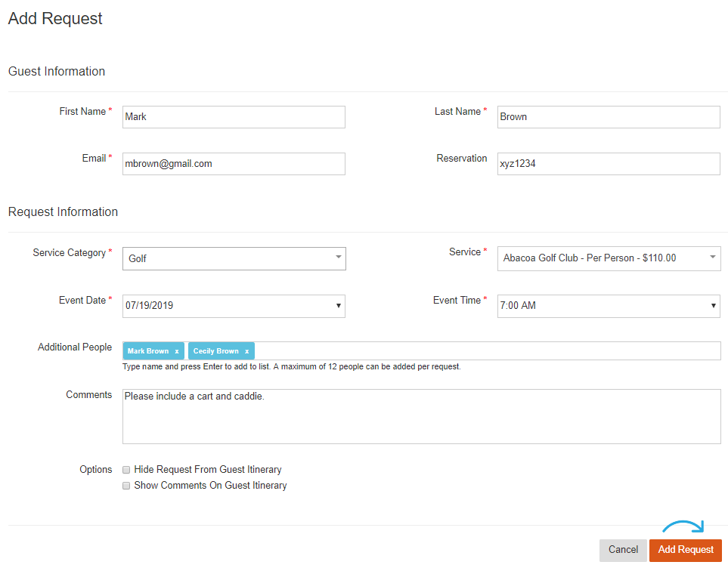Screen dimensions: 728x568
Task: Focus the Last Name field
Action: tap(609, 117)
